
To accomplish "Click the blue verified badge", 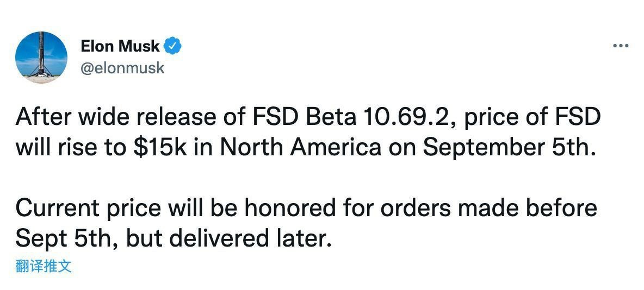I will (173, 46).
